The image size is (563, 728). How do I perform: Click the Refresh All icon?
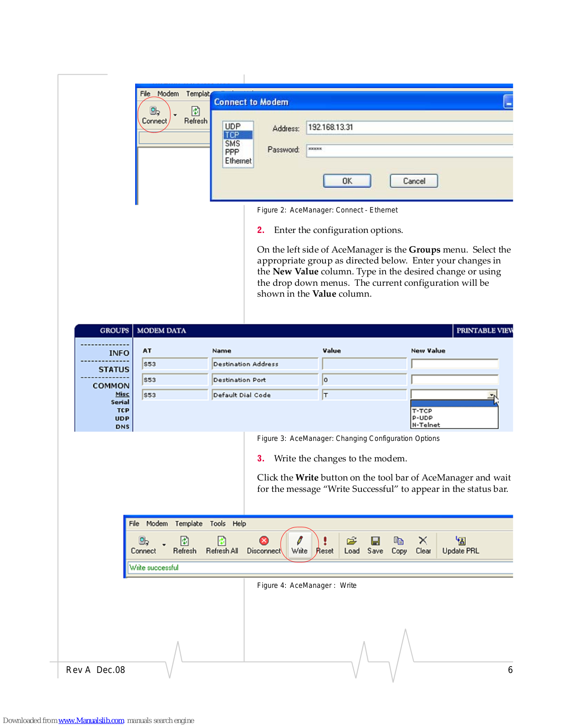coord(222,545)
